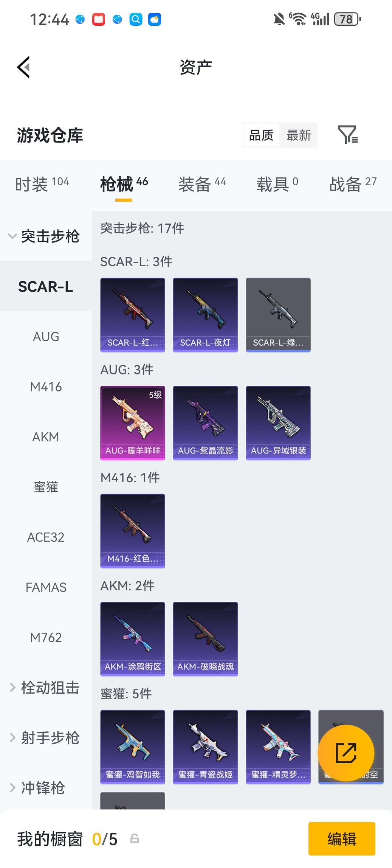This screenshot has height=868, width=392.
Task: Tap the back arrow icon
Action: (23, 67)
